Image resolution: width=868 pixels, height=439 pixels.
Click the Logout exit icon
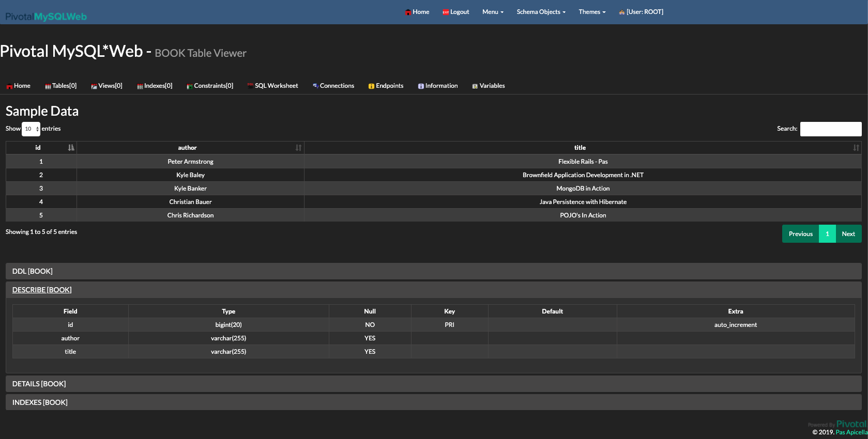point(446,12)
